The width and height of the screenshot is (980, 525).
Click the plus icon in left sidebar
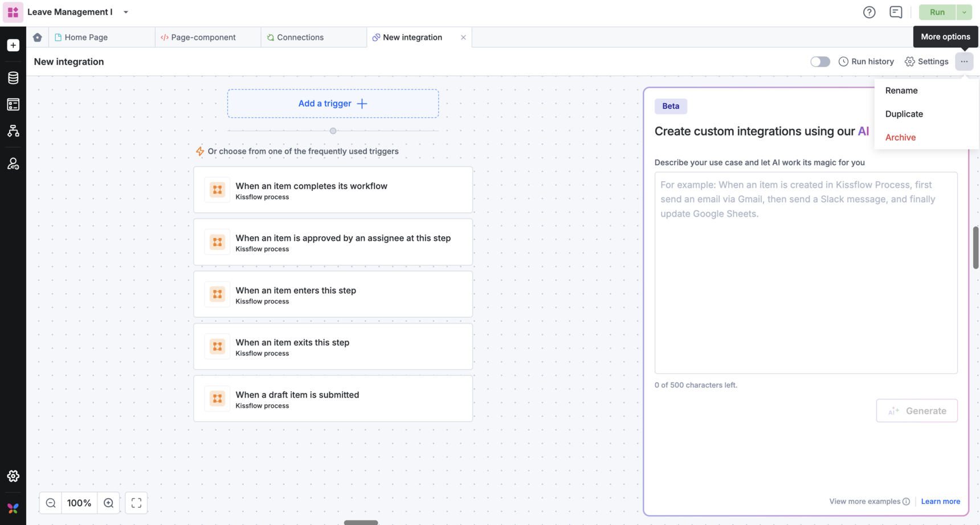13,45
